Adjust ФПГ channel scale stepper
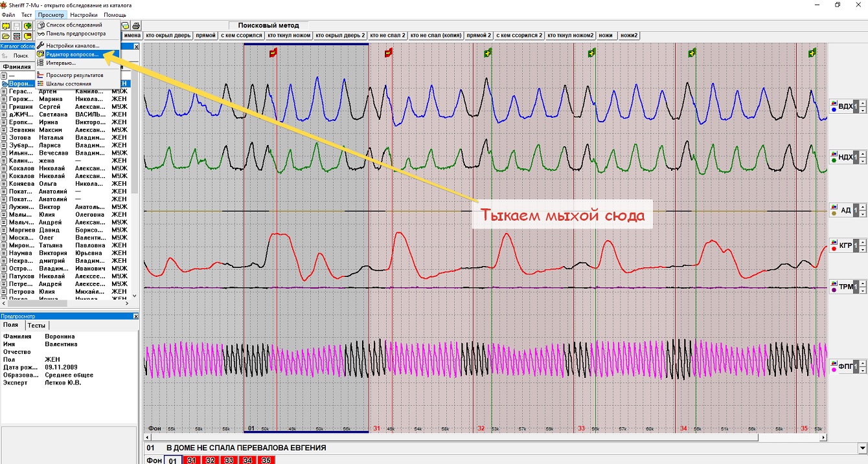The width and height of the screenshot is (868, 464). (x=863, y=366)
